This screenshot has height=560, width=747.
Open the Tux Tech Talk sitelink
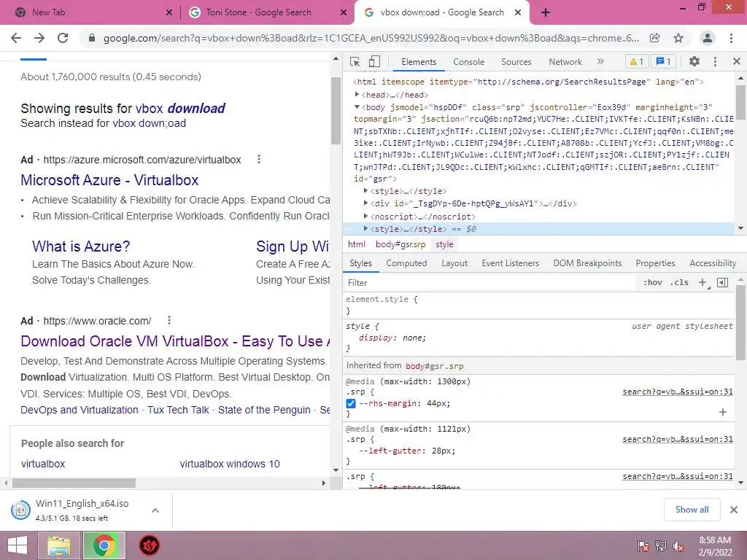pyautogui.click(x=178, y=410)
